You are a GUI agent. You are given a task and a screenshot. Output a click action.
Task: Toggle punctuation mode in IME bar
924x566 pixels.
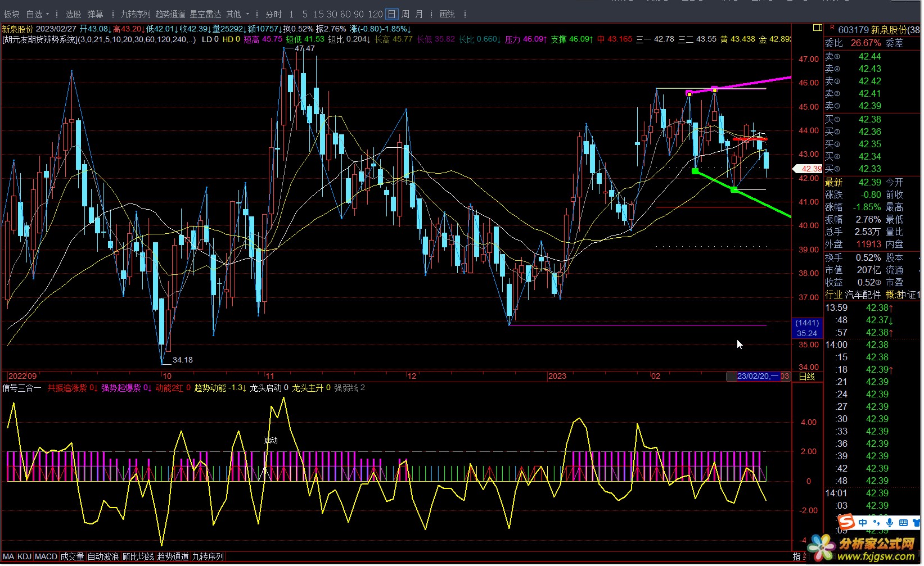[x=876, y=523]
